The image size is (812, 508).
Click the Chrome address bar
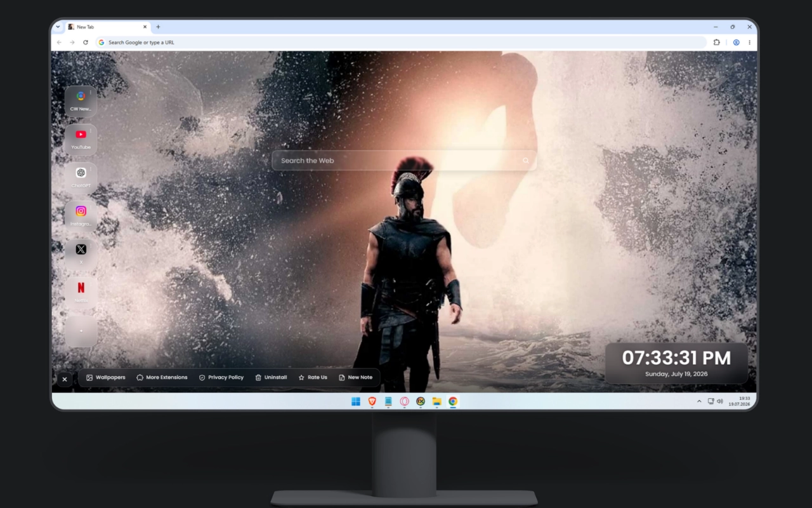(401, 43)
